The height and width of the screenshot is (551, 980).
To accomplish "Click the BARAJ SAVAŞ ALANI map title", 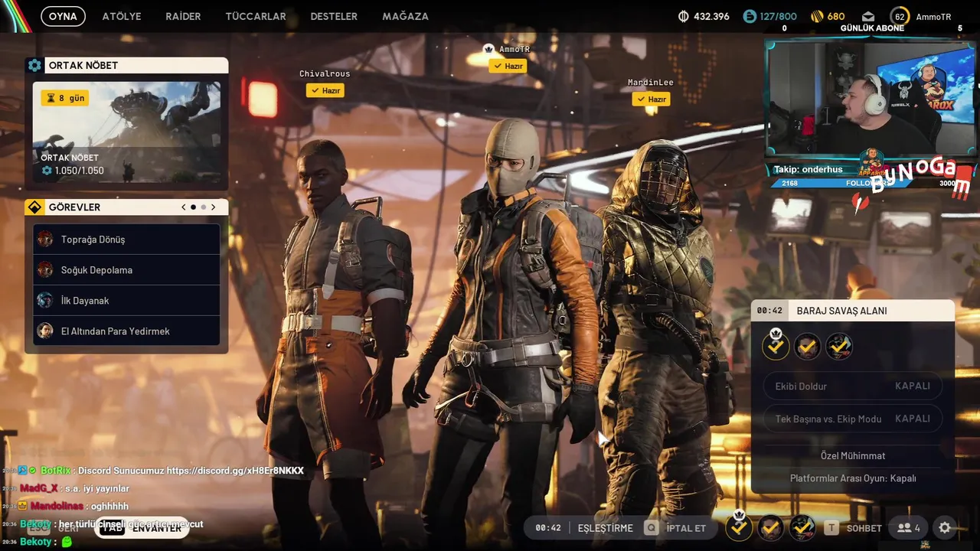I will (841, 311).
